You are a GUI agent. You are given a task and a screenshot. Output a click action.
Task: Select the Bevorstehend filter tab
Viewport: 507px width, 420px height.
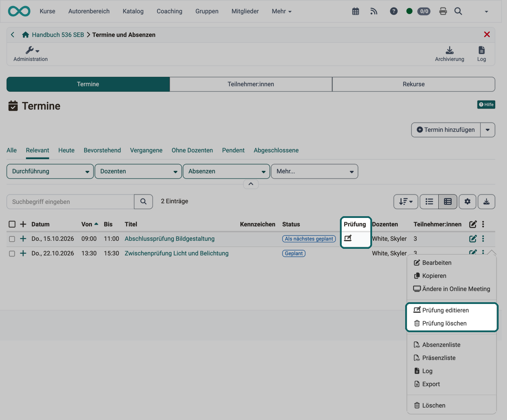(102, 150)
